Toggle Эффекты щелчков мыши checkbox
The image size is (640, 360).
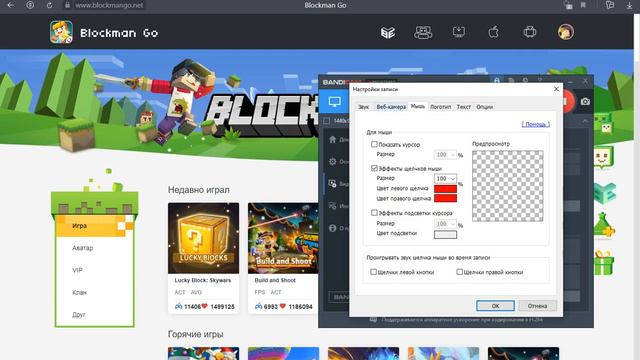374,168
